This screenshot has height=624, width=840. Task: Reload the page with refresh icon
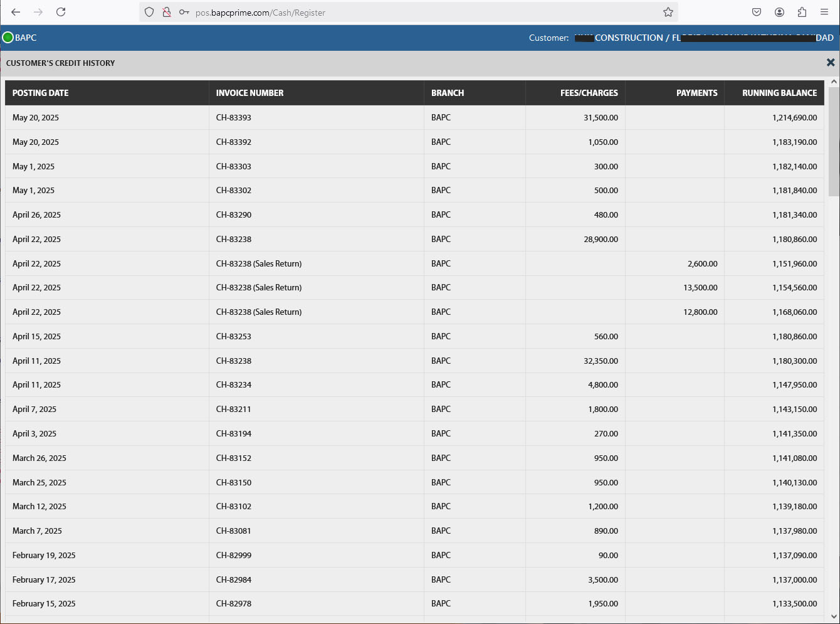point(61,12)
